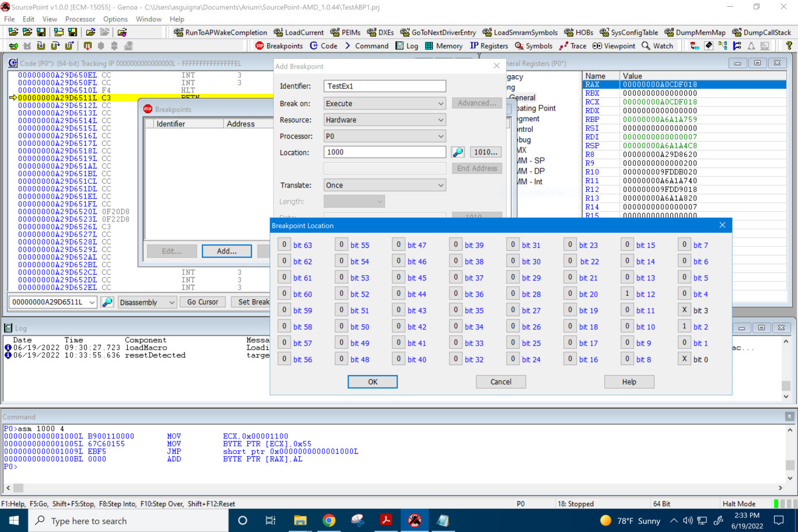This screenshot has width=798, height=532.
Task: Click the RunToAPWakeCompletion macro icon
Action: point(220,32)
